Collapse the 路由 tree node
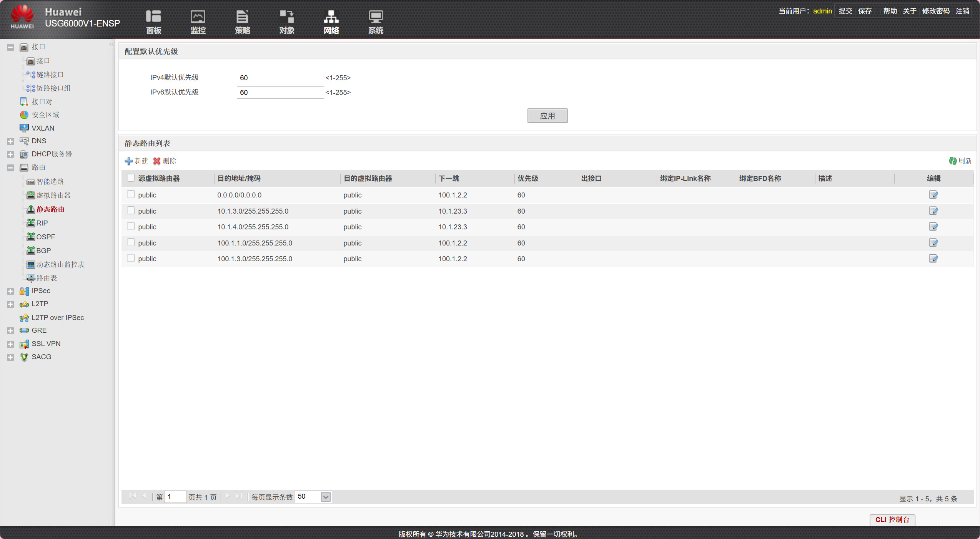980x539 pixels. coord(10,168)
